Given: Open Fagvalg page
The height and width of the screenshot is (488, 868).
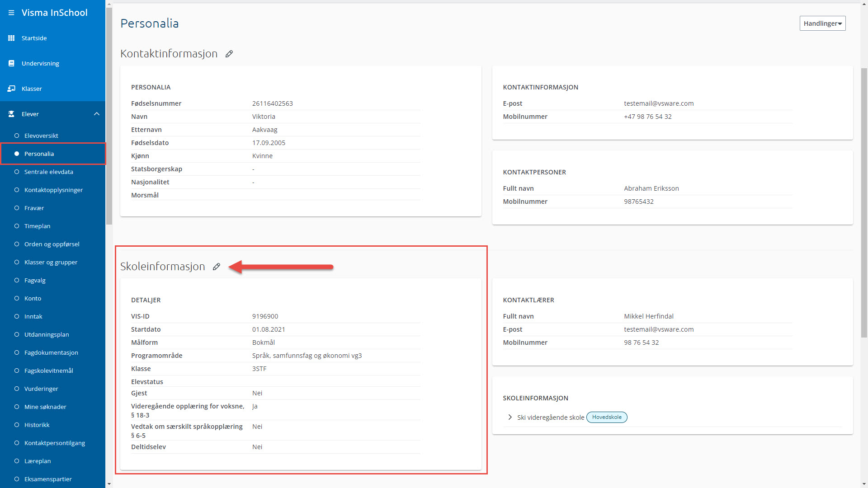Looking at the screenshot, I should tap(35, 280).
